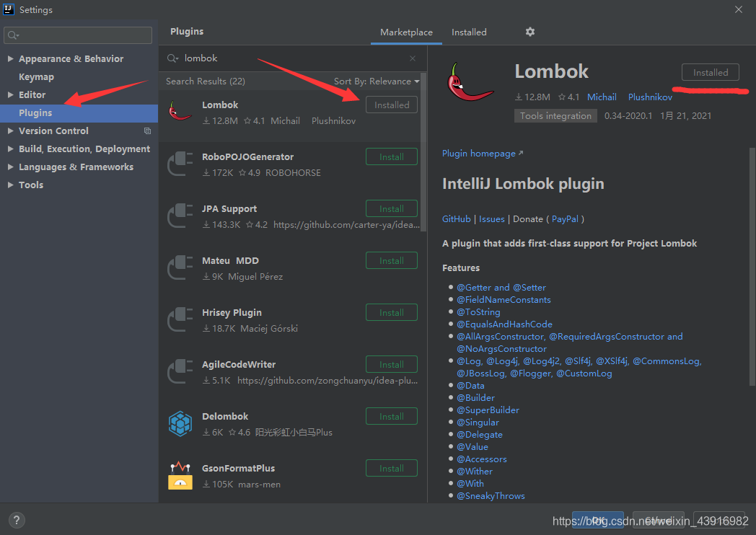Open the @Delegate feature link

pos(479,435)
